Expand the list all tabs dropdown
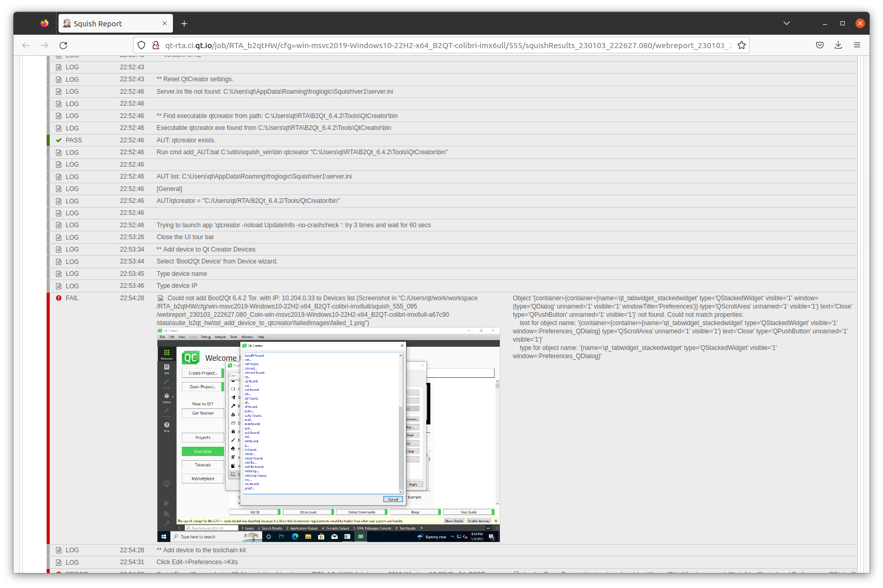 click(787, 23)
